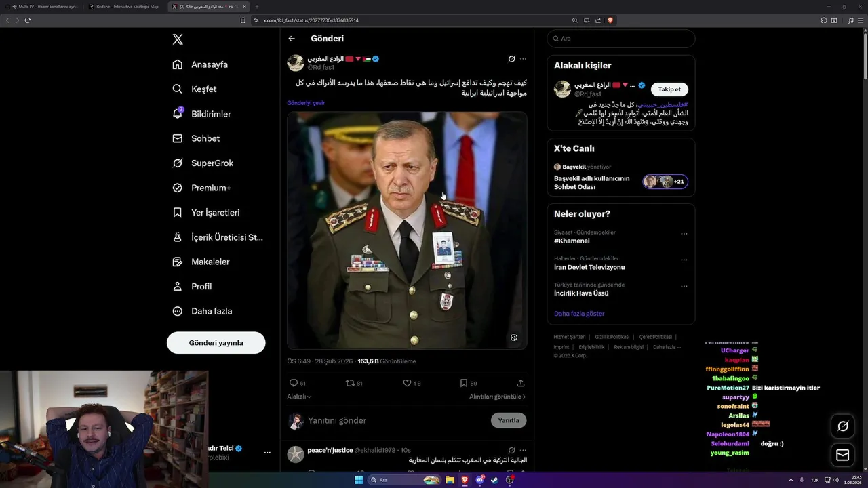Open Windows Start menu
Image resolution: width=868 pixels, height=488 pixels.
tap(359, 480)
